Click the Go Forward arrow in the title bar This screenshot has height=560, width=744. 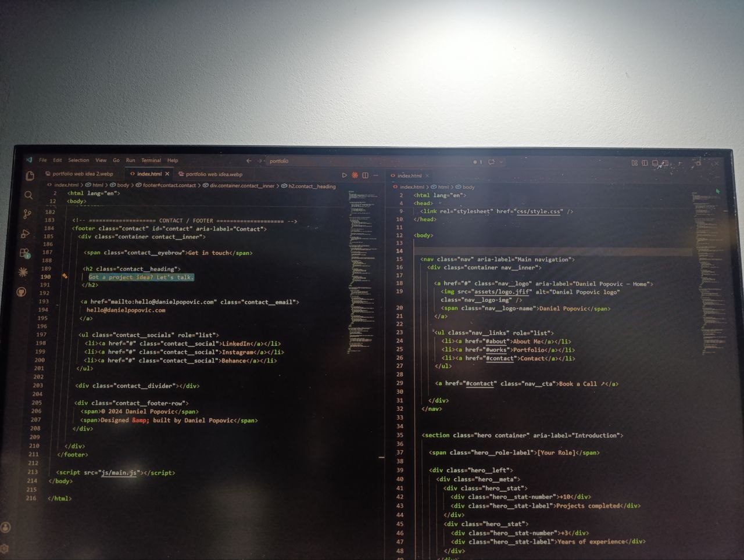pos(260,161)
